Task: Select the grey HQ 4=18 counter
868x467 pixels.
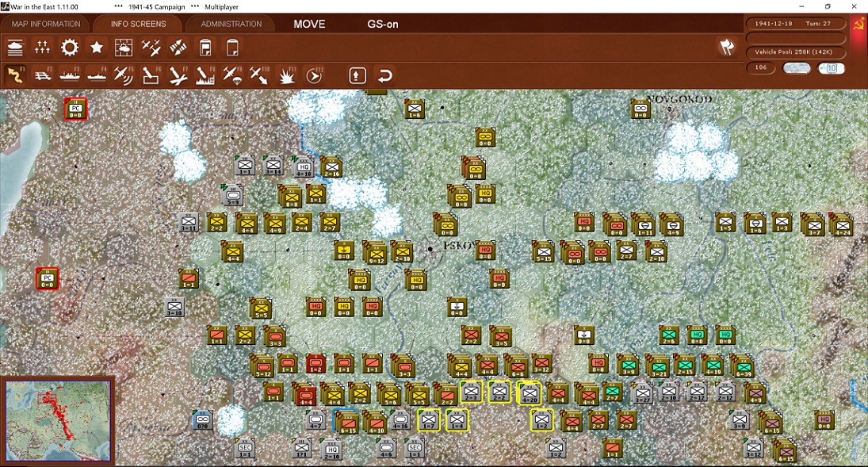Action: tap(304, 167)
